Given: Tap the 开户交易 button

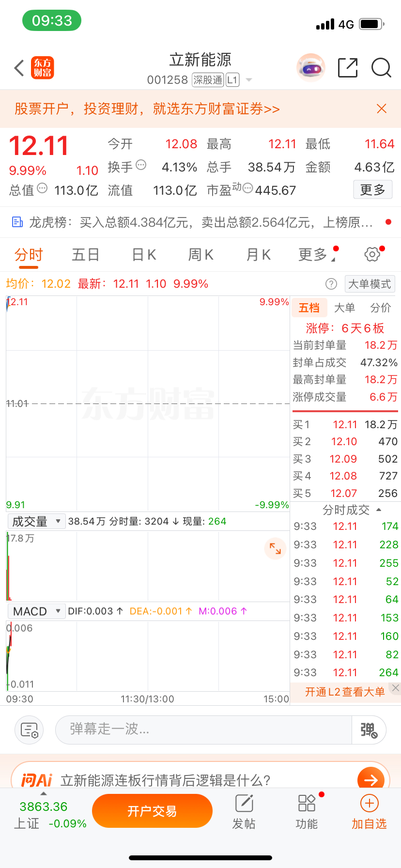Looking at the screenshot, I should pos(152,811).
